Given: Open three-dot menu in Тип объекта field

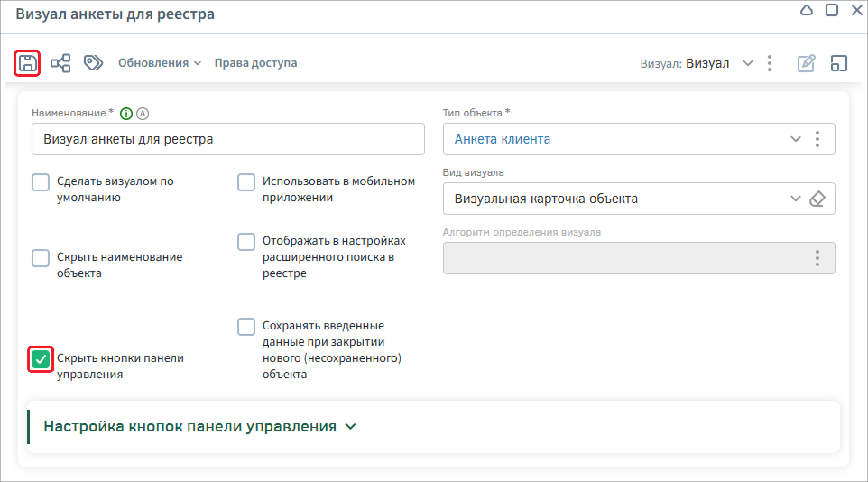Looking at the screenshot, I should coord(817,139).
